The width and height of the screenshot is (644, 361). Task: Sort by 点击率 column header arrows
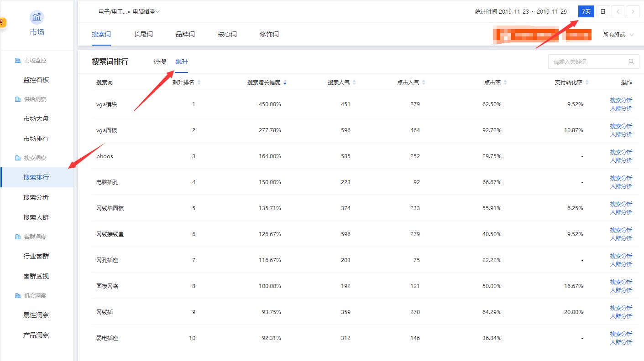[505, 83]
